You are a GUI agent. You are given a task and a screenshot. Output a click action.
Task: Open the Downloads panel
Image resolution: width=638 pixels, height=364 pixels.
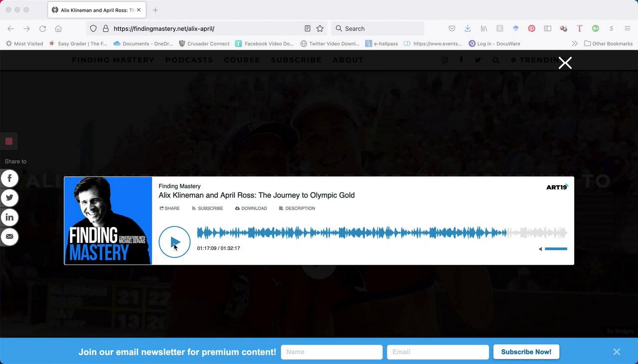(x=468, y=28)
